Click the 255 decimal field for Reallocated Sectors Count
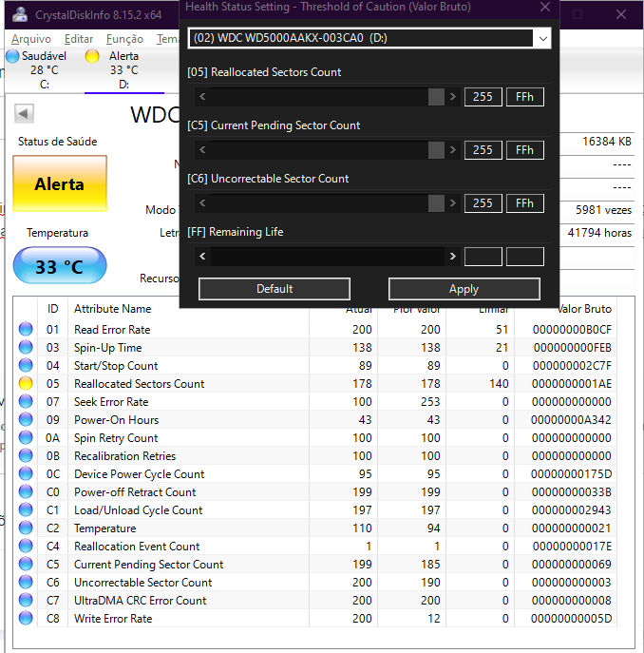Image resolution: width=644 pixels, height=653 pixels. point(483,97)
